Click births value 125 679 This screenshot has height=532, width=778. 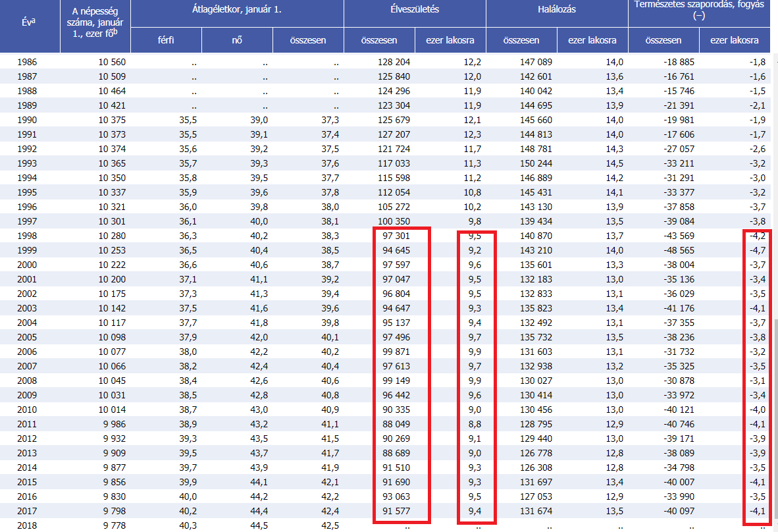click(394, 120)
